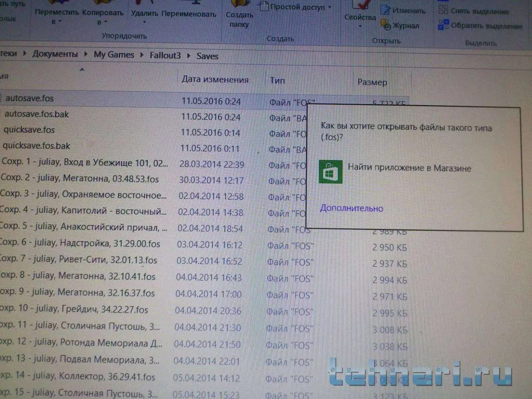
Task: Click the Store icon in the popup
Action: (x=330, y=171)
